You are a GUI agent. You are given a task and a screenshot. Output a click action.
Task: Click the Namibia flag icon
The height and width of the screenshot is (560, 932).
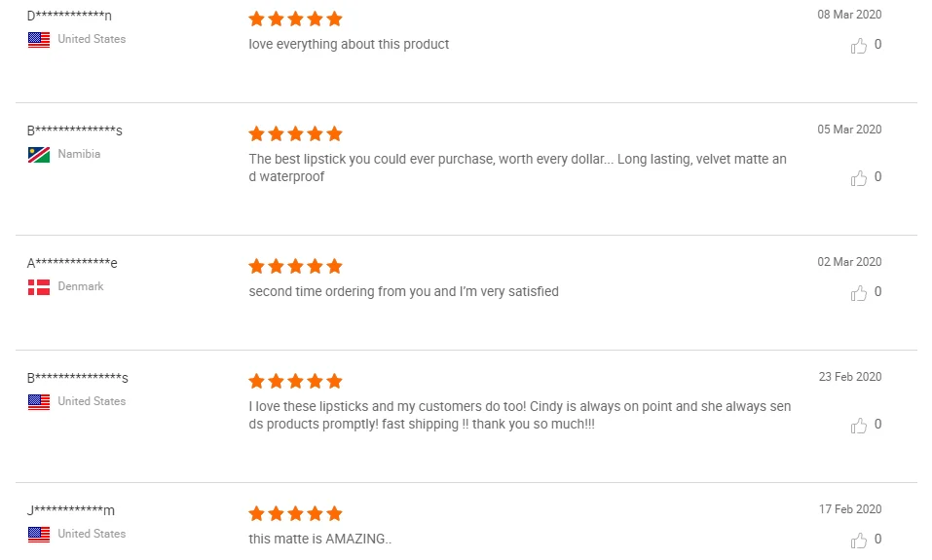click(x=39, y=155)
